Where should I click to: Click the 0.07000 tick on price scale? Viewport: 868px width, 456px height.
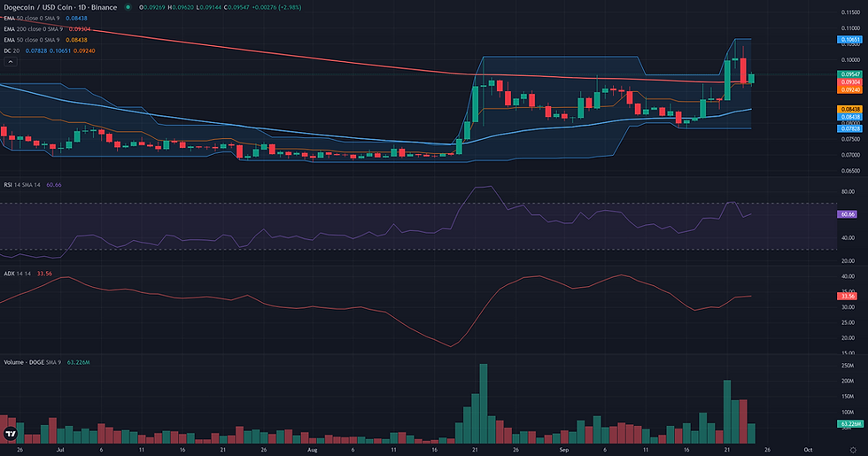click(850, 155)
